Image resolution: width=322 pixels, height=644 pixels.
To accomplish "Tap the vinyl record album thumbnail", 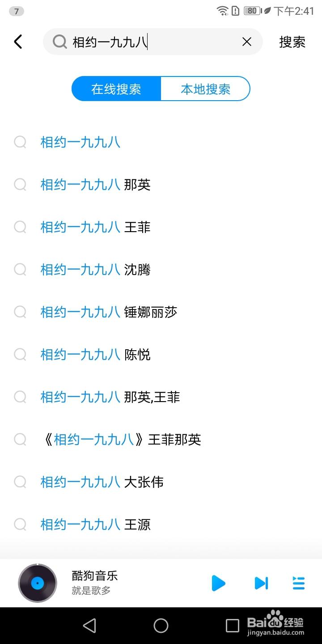I will coord(38,583).
